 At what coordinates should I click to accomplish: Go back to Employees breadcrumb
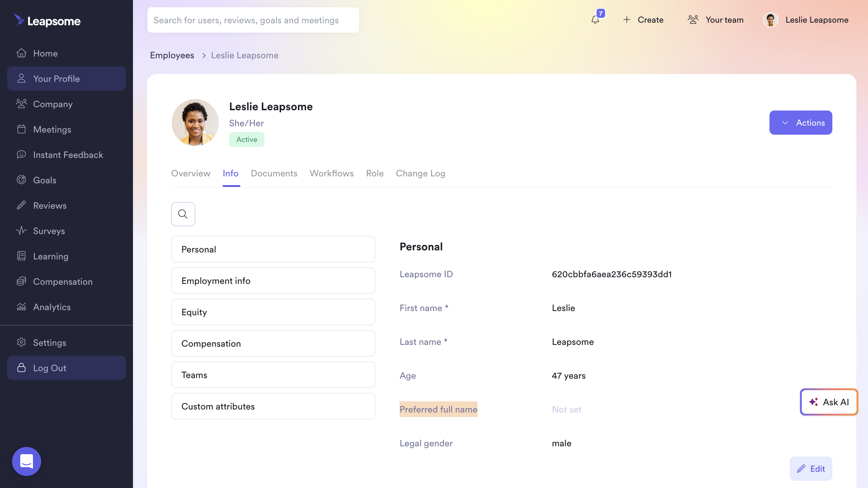(x=172, y=55)
